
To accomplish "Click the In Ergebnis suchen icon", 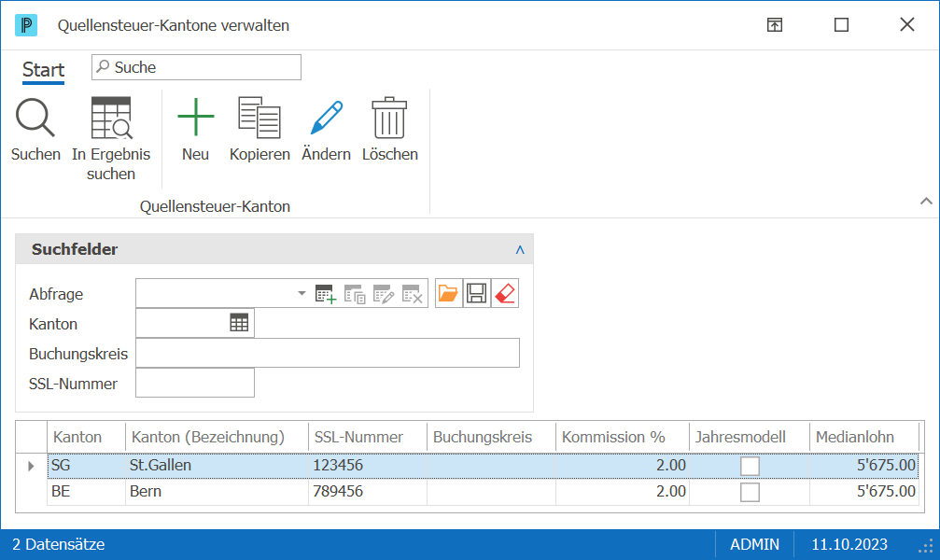I will pyautogui.click(x=111, y=118).
